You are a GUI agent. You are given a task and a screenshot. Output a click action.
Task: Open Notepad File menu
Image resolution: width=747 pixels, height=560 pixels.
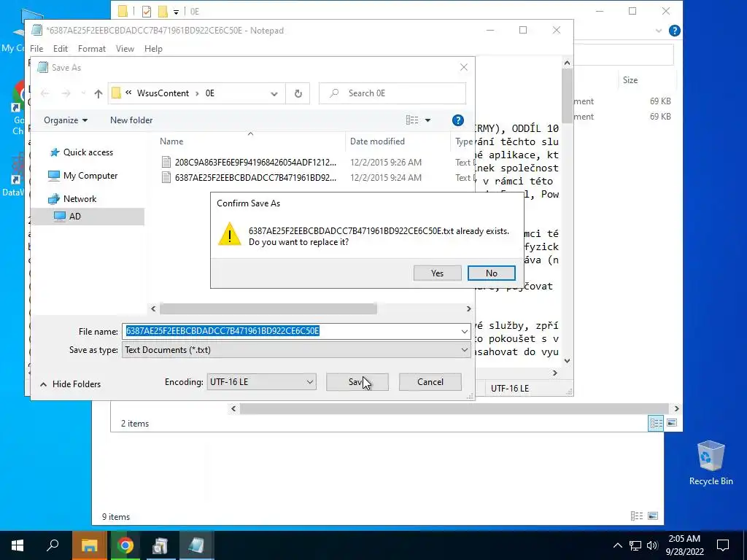36,49
